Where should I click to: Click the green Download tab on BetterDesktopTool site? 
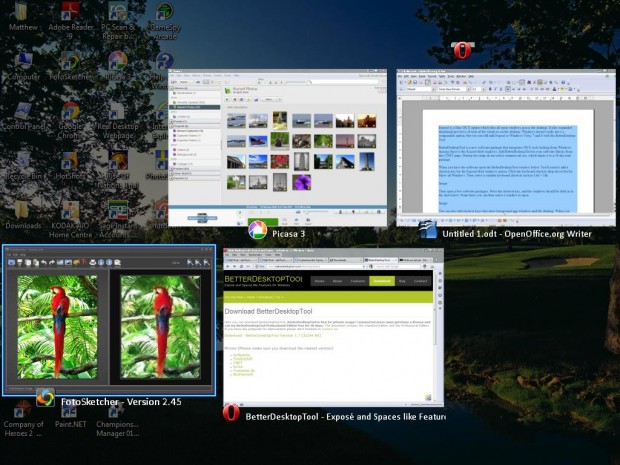pyautogui.click(x=382, y=281)
